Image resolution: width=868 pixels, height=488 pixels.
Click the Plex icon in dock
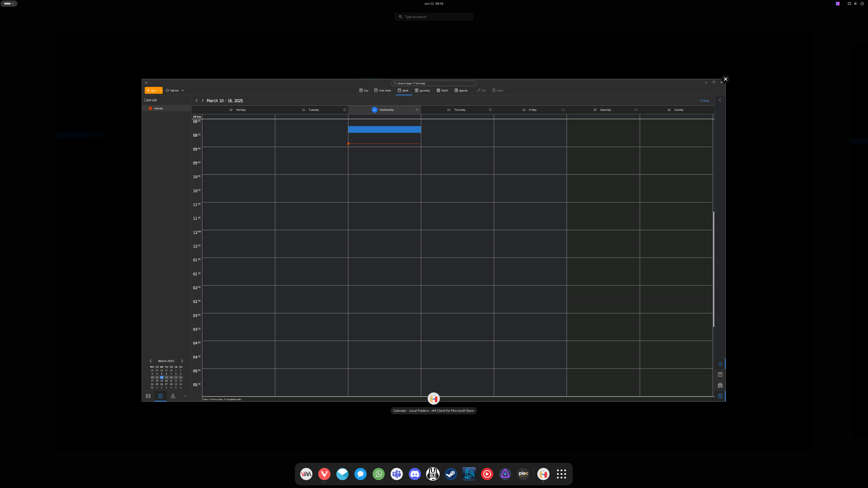coord(523,474)
